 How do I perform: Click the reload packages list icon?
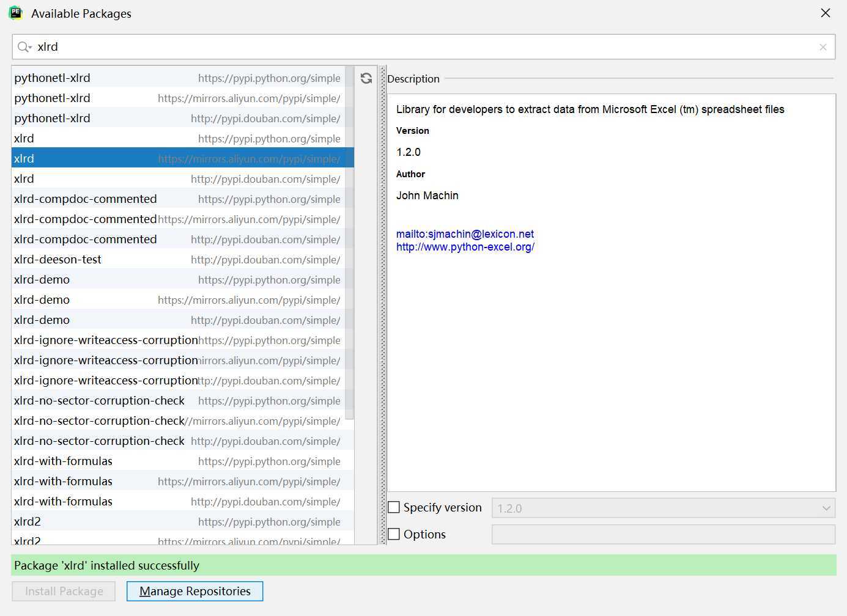click(366, 78)
